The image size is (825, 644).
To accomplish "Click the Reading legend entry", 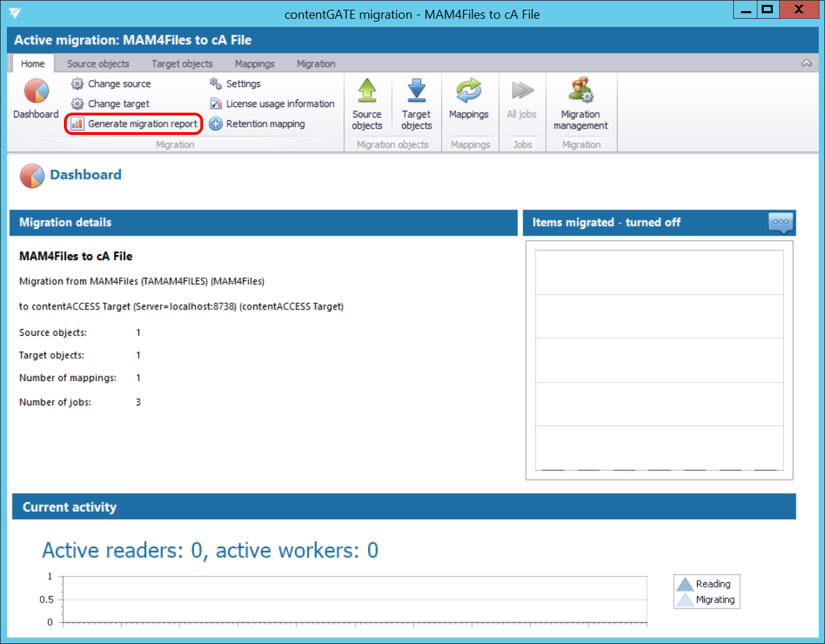I will (x=705, y=584).
